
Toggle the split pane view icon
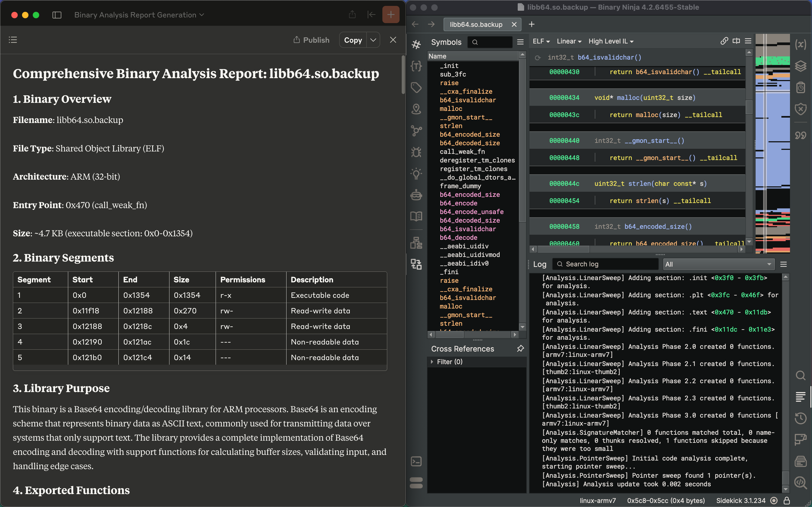pyautogui.click(x=736, y=41)
